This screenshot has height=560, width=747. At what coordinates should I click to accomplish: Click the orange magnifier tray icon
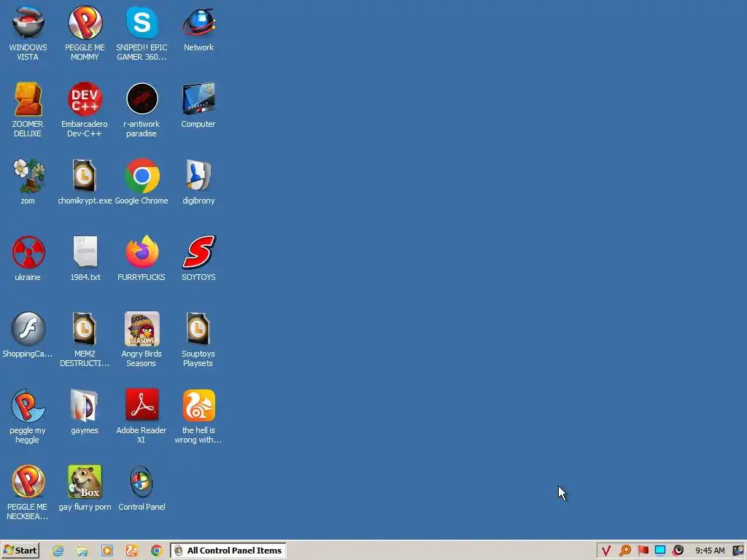click(624, 551)
